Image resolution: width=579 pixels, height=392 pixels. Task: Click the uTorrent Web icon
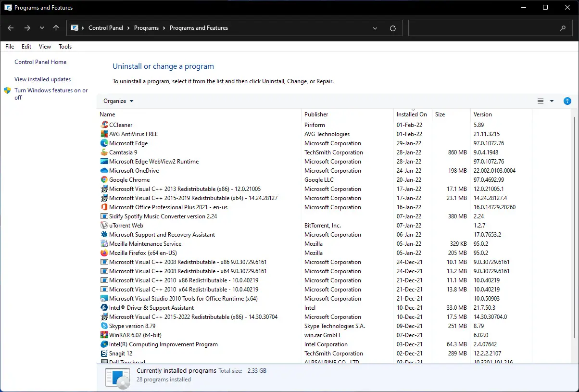(104, 226)
